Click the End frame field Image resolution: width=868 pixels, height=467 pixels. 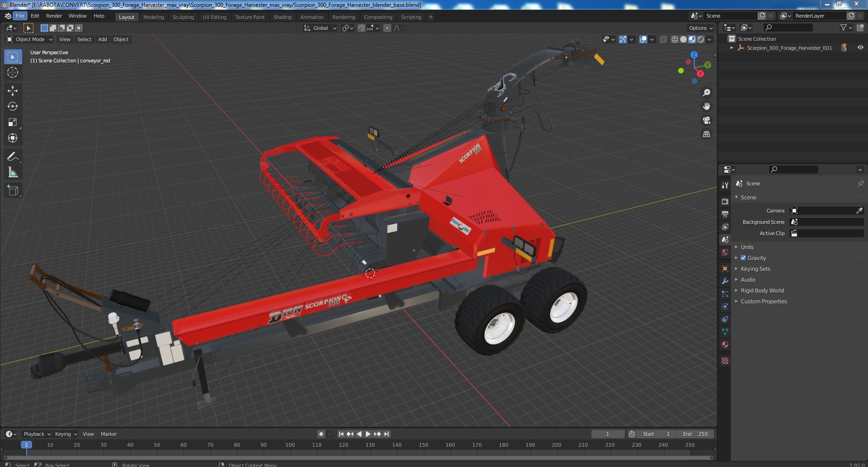[695, 434]
